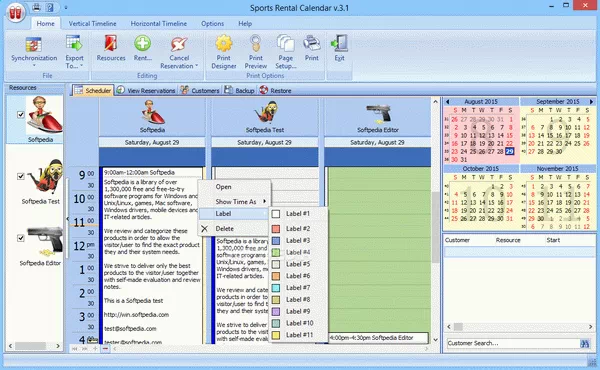The height and width of the screenshot is (370, 600).
Task: Click the Customer Search input field
Action: [x=513, y=343]
